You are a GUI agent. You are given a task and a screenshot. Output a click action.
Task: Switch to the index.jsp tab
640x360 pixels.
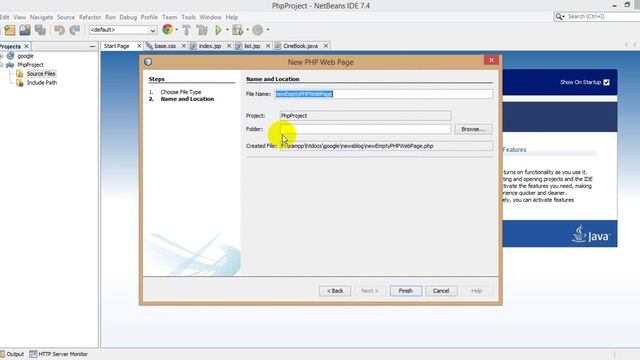click(x=210, y=46)
